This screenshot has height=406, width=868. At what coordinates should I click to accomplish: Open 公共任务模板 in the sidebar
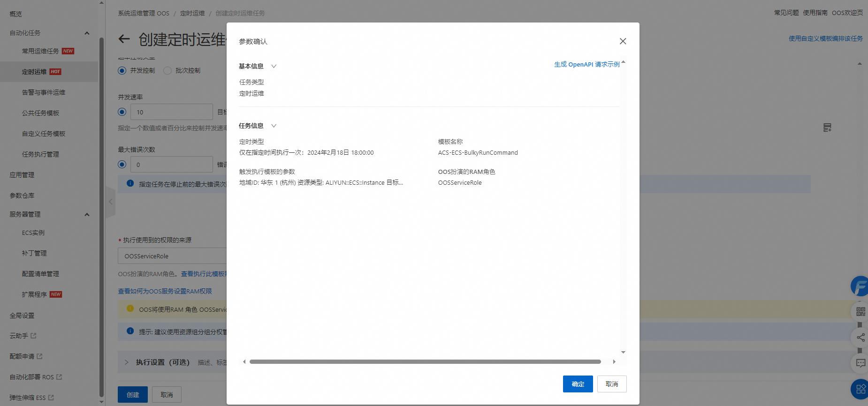(x=40, y=113)
